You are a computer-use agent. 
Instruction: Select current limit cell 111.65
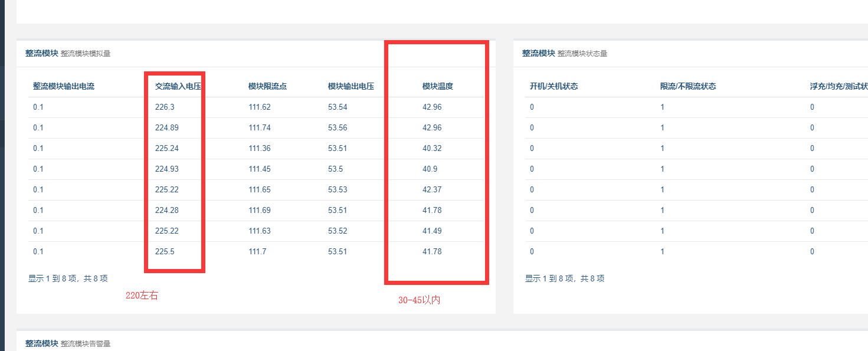(260, 189)
